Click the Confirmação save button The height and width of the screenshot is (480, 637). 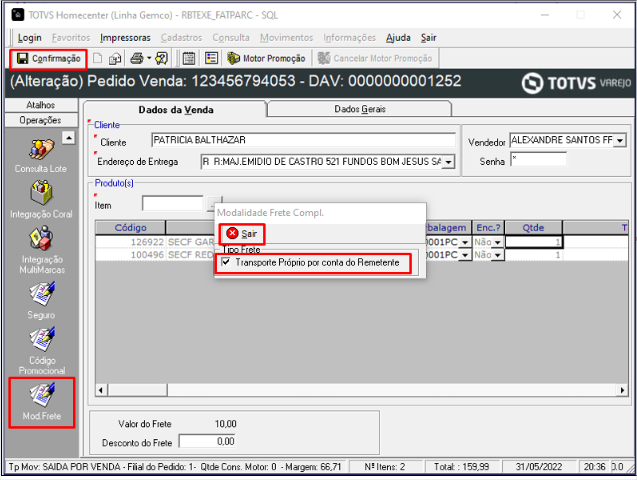(x=48, y=59)
